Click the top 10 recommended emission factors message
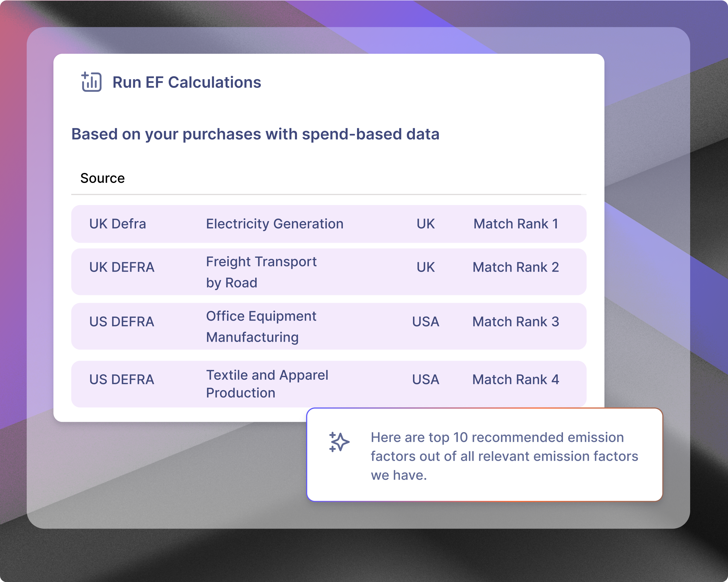The height and width of the screenshot is (582, 728). (x=505, y=456)
